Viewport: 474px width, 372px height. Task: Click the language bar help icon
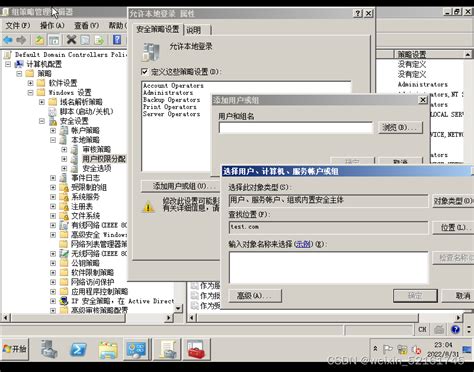click(455, 329)
